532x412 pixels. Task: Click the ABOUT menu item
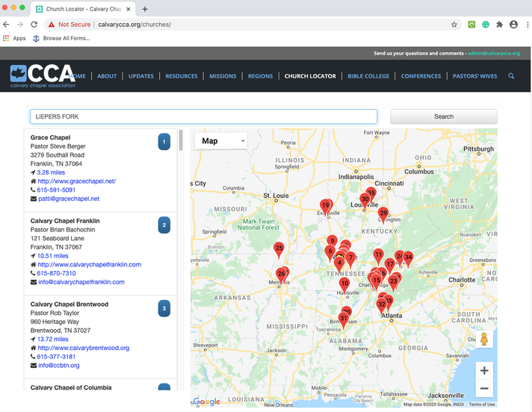coord(107,76)
